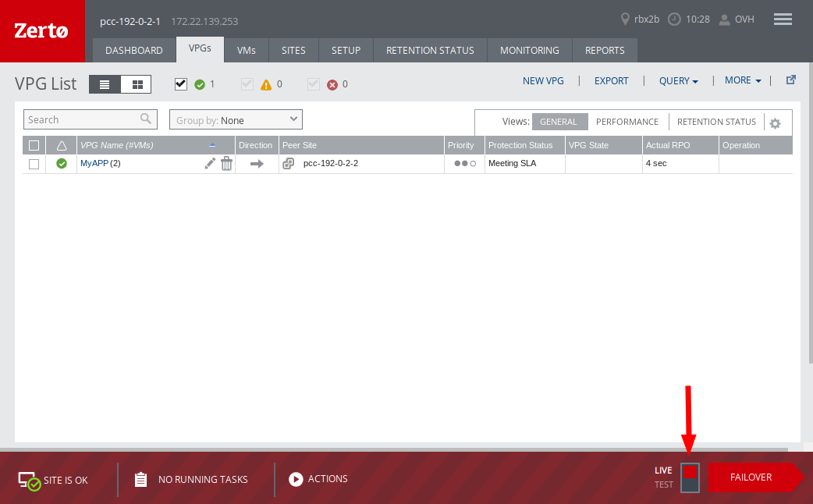The image size is (813, 504).
Task: Select the PERFORMANCE view tab
Action: pyautogui.click(x=627, y=122)
